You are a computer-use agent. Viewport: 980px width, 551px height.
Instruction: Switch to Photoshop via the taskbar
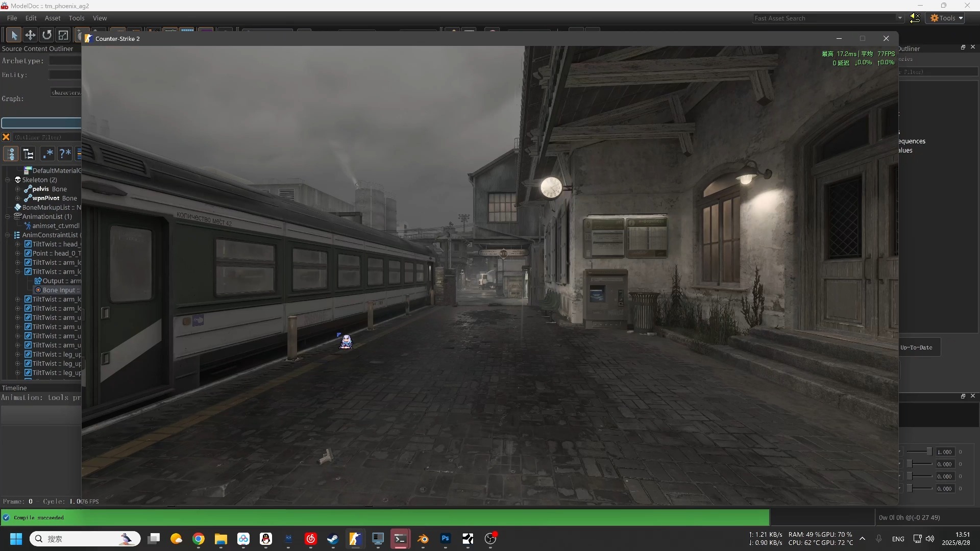(x=446, y=539)
